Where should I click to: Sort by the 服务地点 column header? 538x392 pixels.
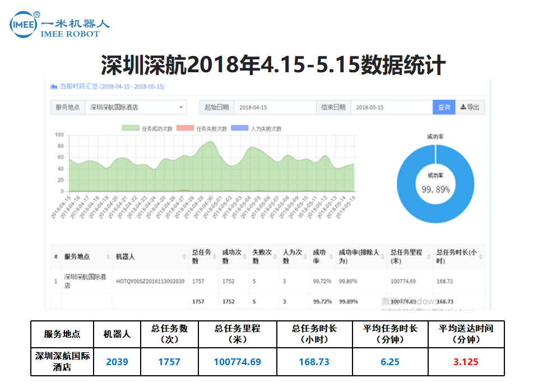pyautogui.click(x=86, y=256)
